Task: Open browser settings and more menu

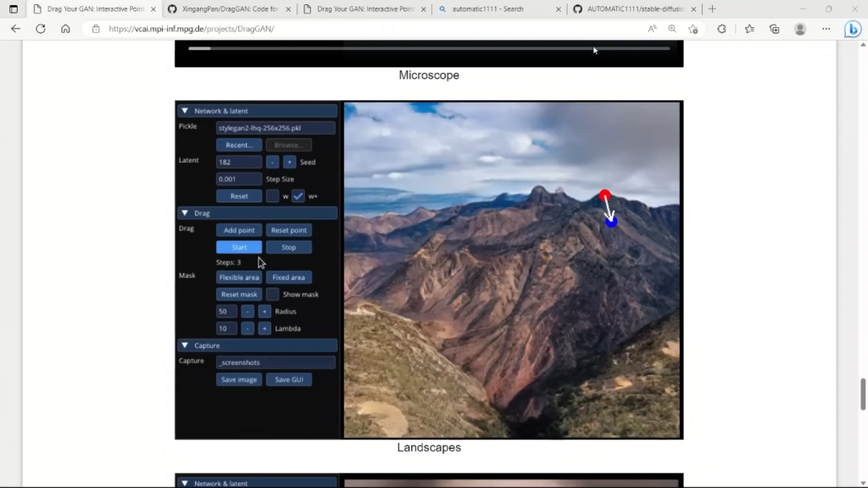Action: click(826, 29)
